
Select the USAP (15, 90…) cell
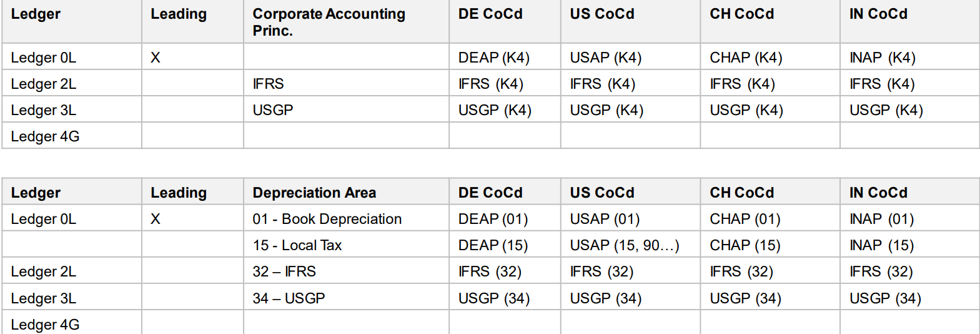pos(625,245)
